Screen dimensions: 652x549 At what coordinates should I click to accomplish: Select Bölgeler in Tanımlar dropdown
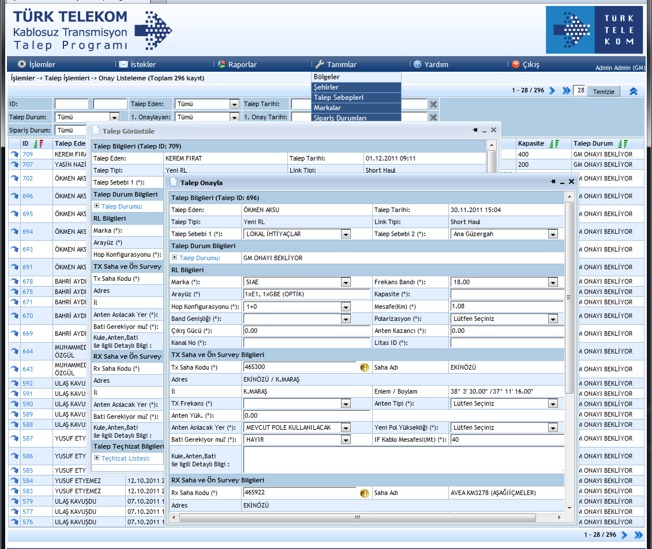pyautogui.click(x=356, y=77)
